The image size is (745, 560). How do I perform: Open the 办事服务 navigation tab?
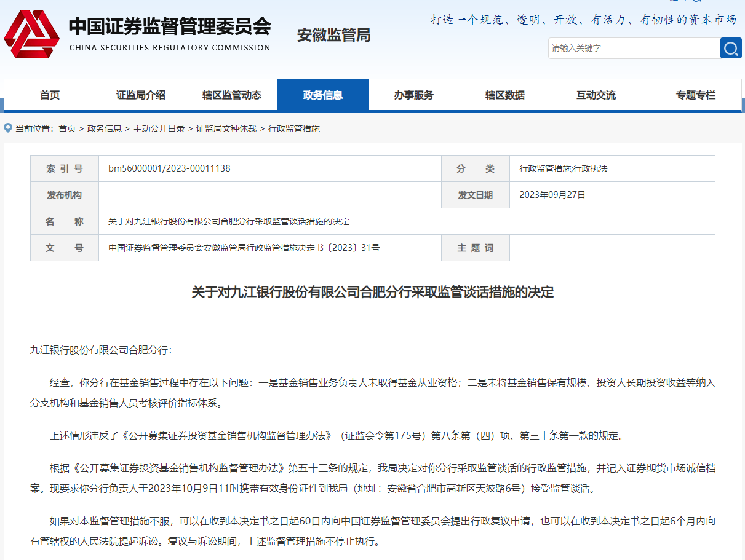point(414,95)
